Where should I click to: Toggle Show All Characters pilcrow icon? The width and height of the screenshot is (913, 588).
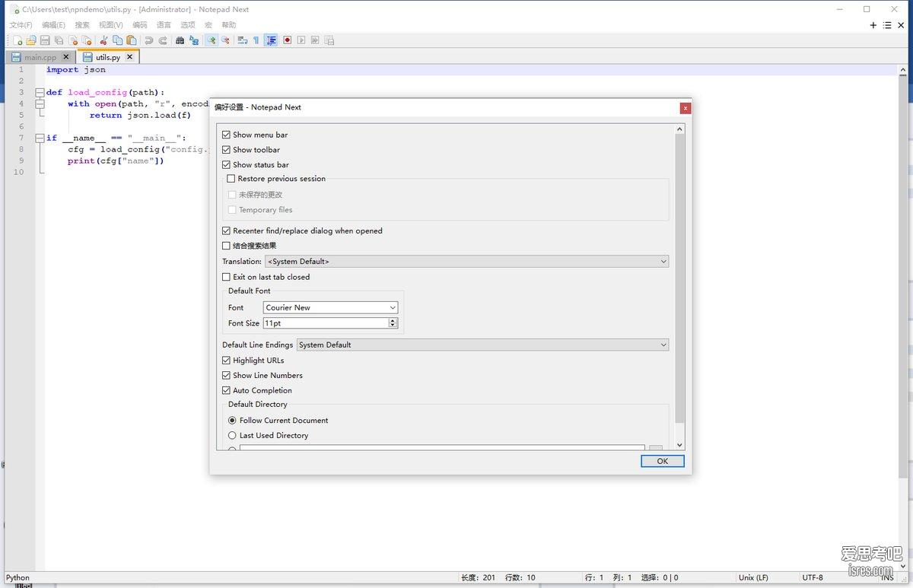256,40
